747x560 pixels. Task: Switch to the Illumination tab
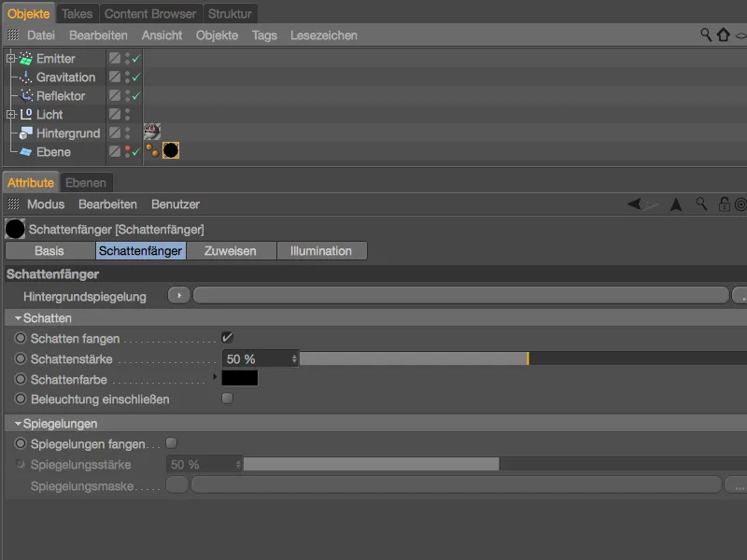[x=322, y=250]
